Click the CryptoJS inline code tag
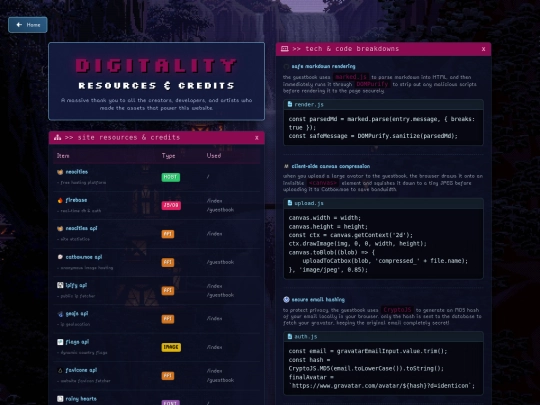540x405 pixels. click(397, 310)
